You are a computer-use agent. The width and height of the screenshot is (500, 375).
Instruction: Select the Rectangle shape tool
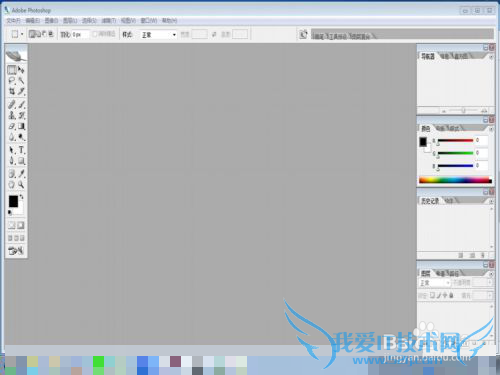point(21,161)
